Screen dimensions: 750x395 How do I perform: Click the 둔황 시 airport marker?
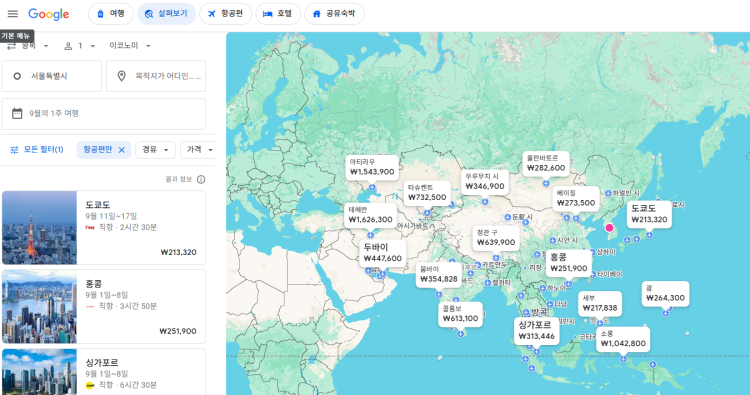click(x=508, y=217)
